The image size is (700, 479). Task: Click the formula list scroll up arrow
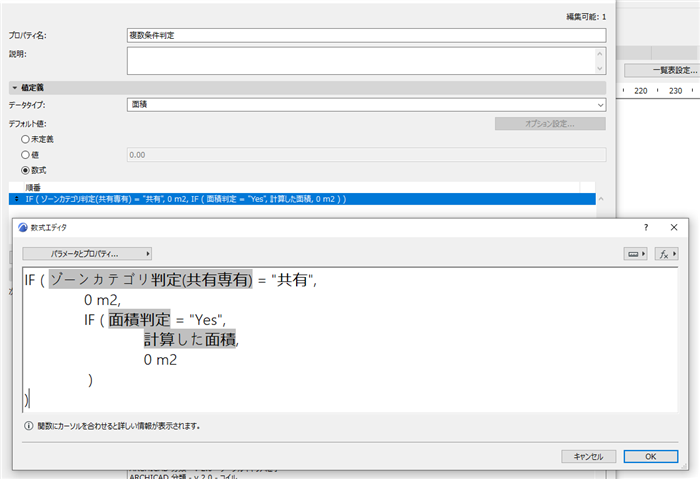[x=601, y=199]
